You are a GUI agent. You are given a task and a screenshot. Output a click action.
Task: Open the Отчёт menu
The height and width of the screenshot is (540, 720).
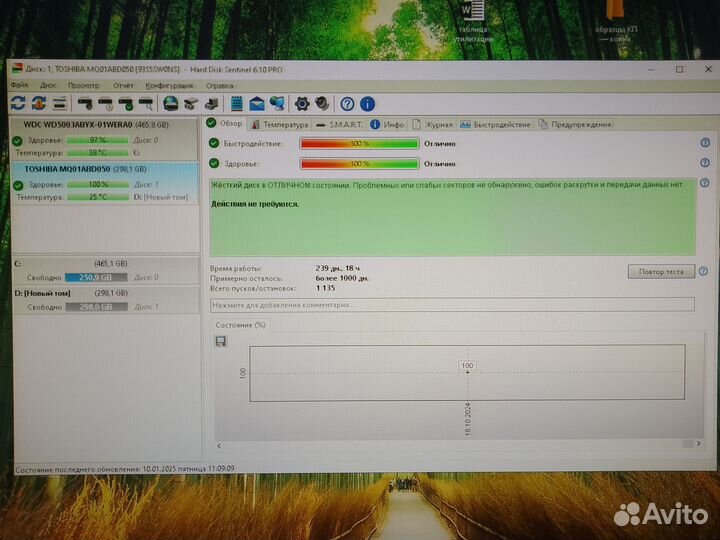click(124, 86)
